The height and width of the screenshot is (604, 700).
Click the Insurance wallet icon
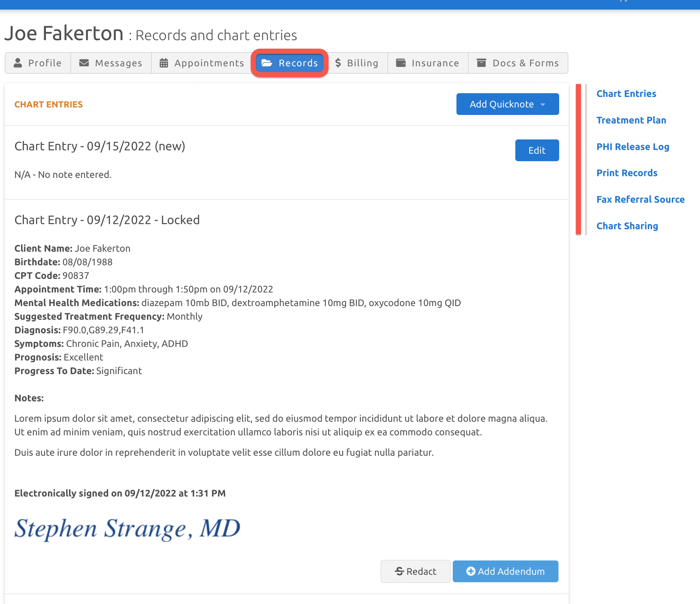point(401,63)
